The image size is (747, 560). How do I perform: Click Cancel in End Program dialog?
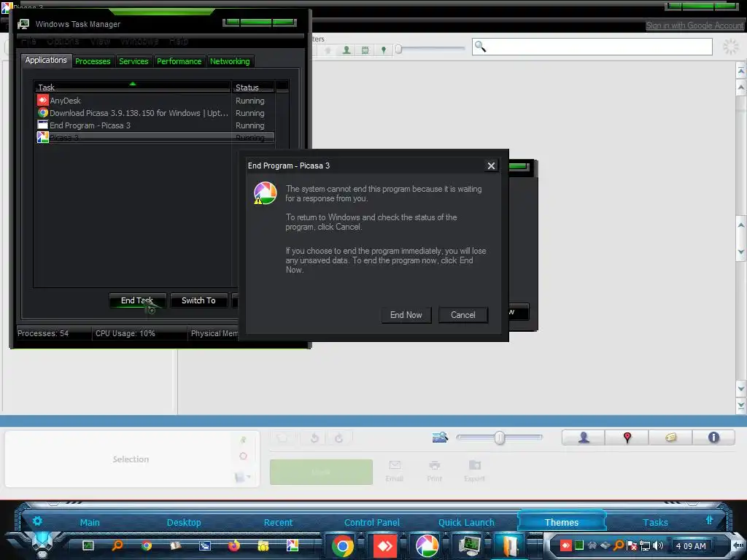pos(463,315)
